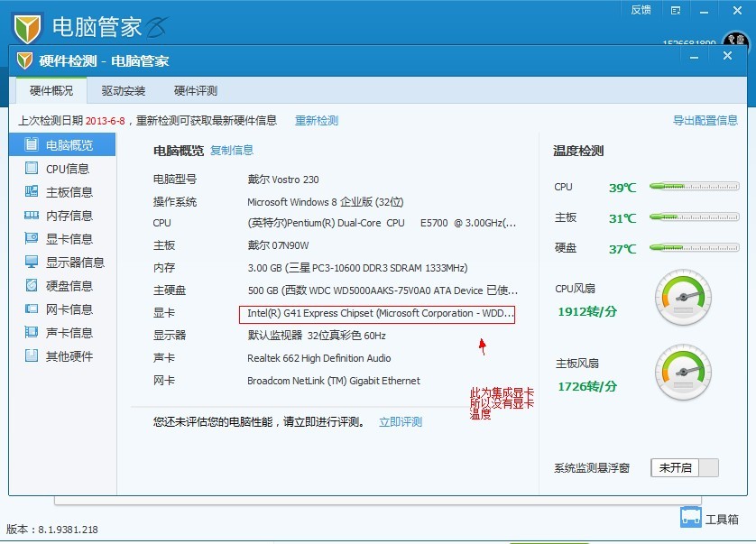Click the CPU temperature bar
Image resolution: width=756 pixels, height=544 pixels.
(x=695, y=186)
